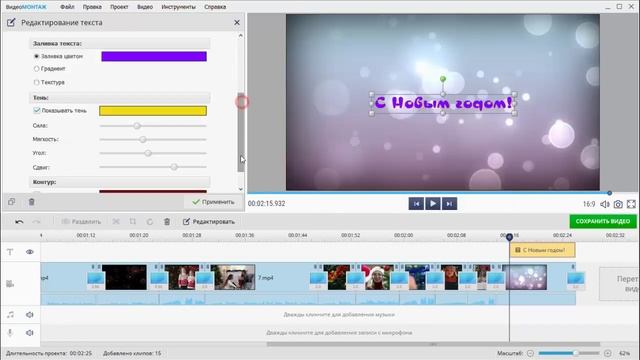
Task: Open the Файл menu
Action: pyautogui.click(x=67, y=7)
